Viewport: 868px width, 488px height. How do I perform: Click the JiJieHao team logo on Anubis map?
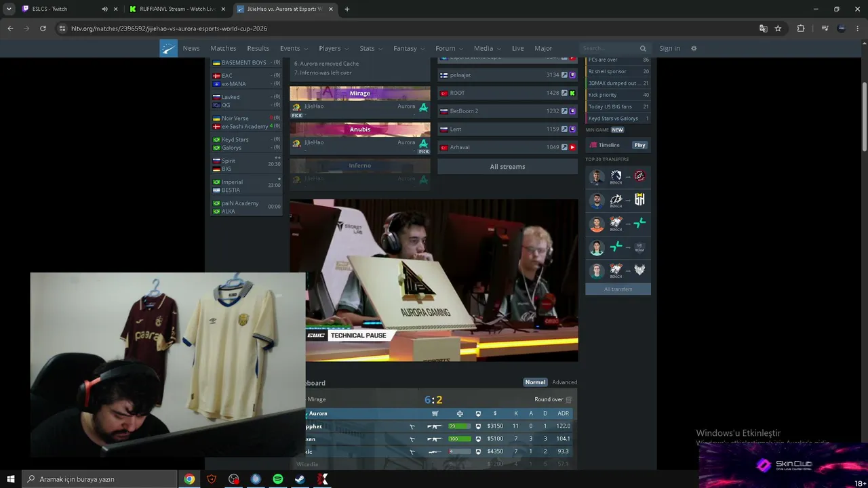click(x=296, y=143)
